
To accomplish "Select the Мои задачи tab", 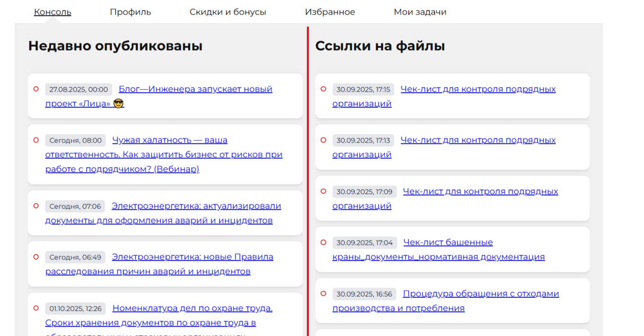I will [x=420, y=12].
